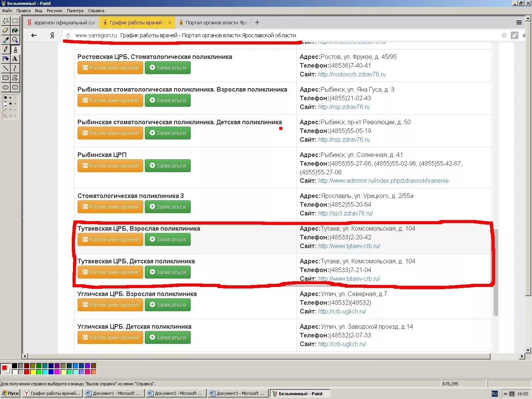The height and width of the screenshot is (399, 532).
Task: Select the Text tool
Action: point(15,59)
